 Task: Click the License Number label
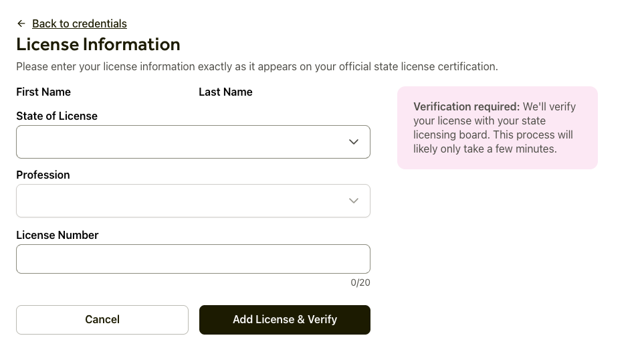[58, 235]
